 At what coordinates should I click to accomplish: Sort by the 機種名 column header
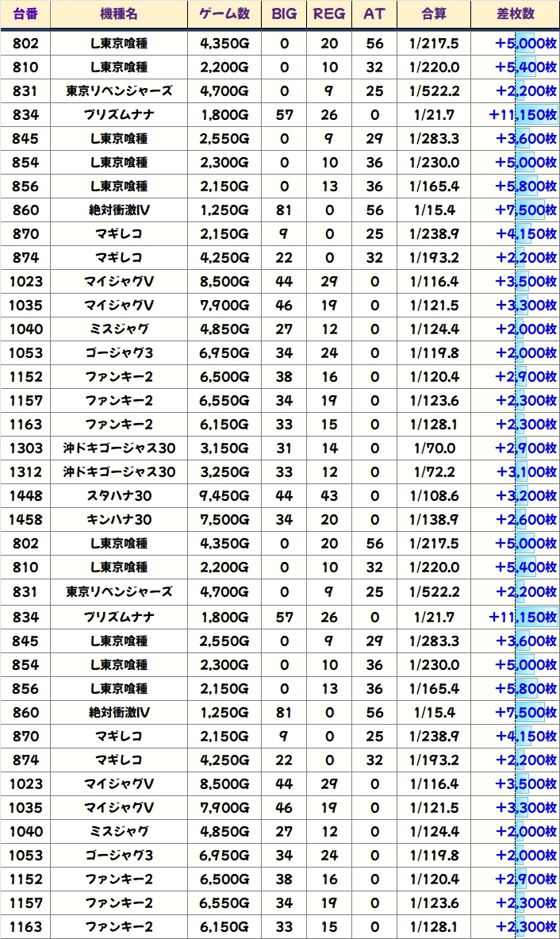(x=118, y=14)
